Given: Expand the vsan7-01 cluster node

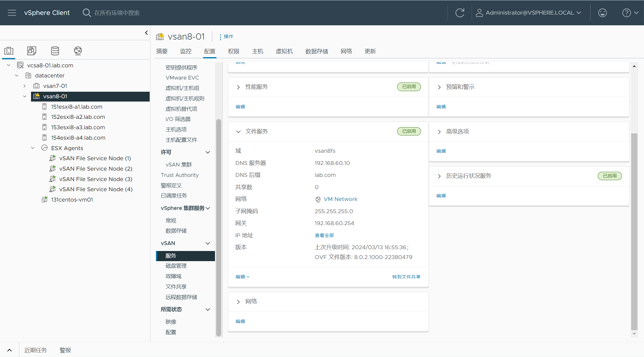Looking at the screenshot, I should point(24,86).
